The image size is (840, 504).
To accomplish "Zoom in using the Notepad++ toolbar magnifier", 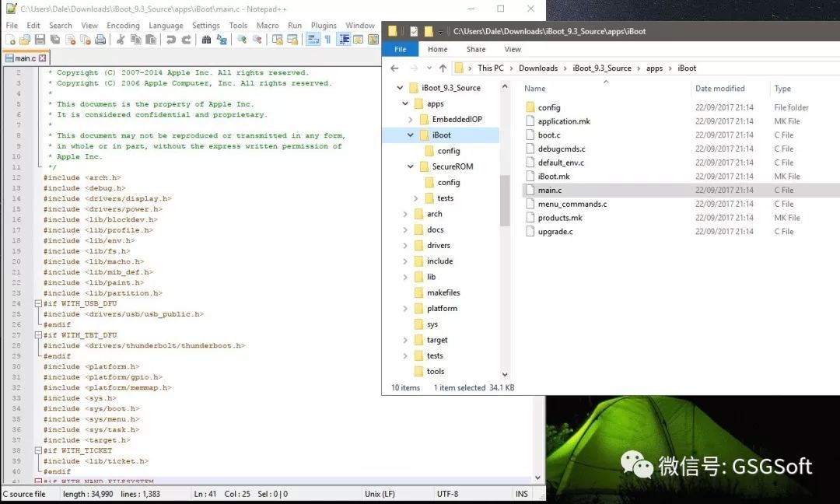I will [x=242, y=40].
